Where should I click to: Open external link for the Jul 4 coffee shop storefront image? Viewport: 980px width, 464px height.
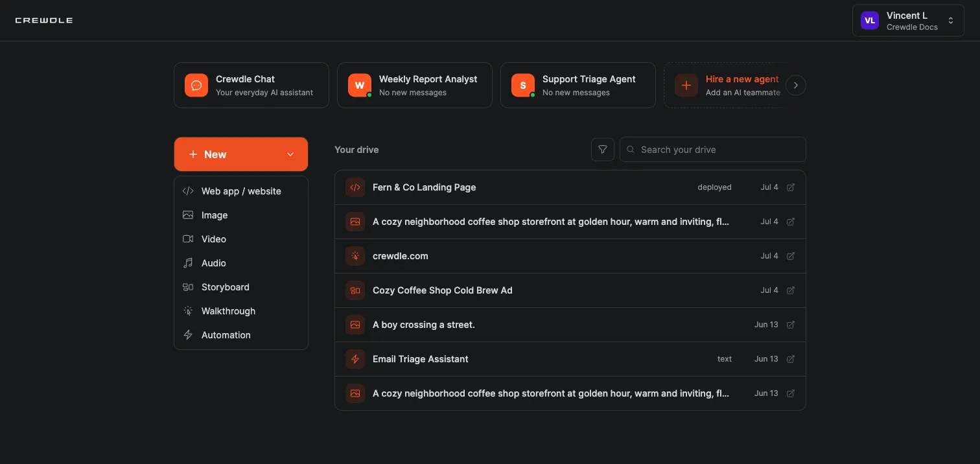(x=791, y=222)
